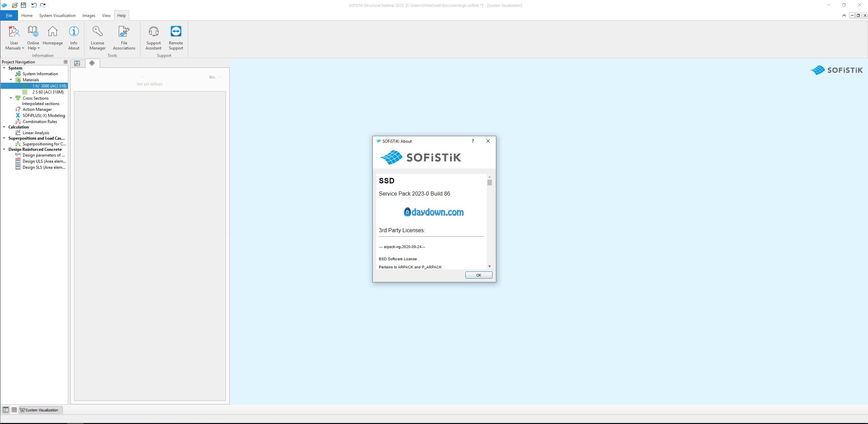Viewport: 868px width, 424px height.
Task: Select the crosshair tab in middle panel
Action: coord(92,63)
